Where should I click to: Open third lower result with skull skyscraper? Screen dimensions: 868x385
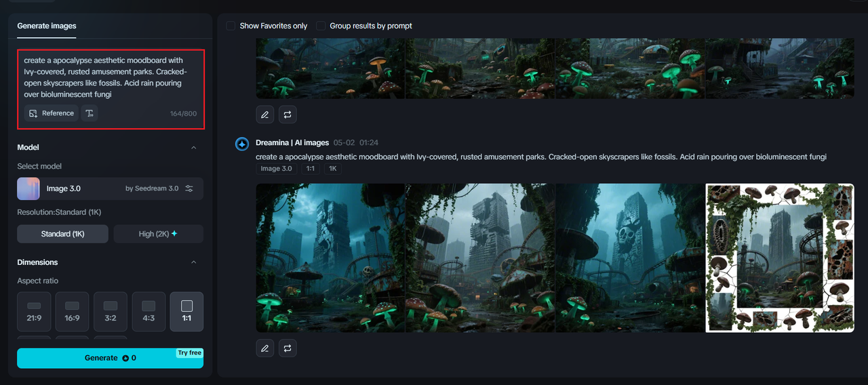coord(630,258)
